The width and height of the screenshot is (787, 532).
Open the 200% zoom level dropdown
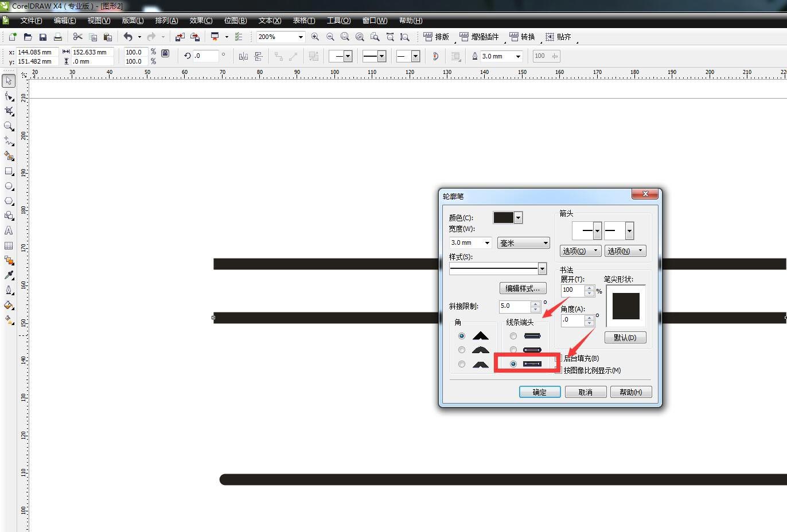(x=300, y=37)
